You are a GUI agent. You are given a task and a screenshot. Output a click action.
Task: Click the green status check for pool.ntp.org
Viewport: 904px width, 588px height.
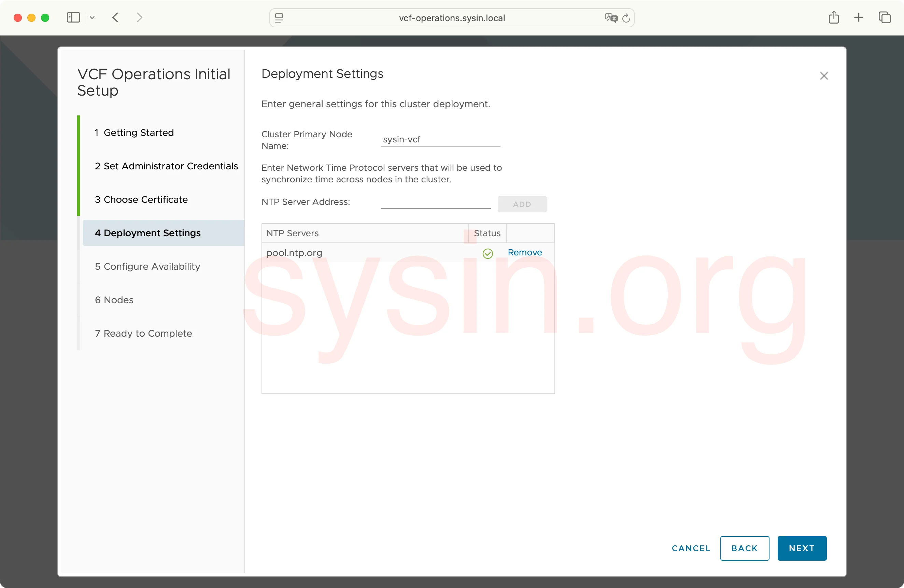[488, 253]
